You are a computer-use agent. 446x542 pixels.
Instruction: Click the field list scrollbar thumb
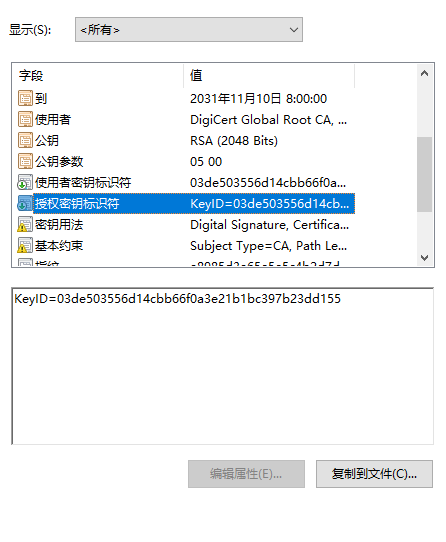(x=425, y=174)
